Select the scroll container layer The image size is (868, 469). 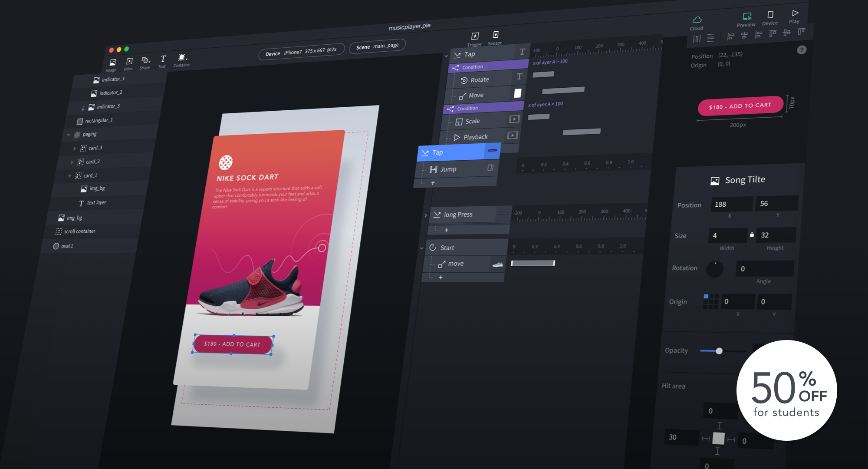76,231
